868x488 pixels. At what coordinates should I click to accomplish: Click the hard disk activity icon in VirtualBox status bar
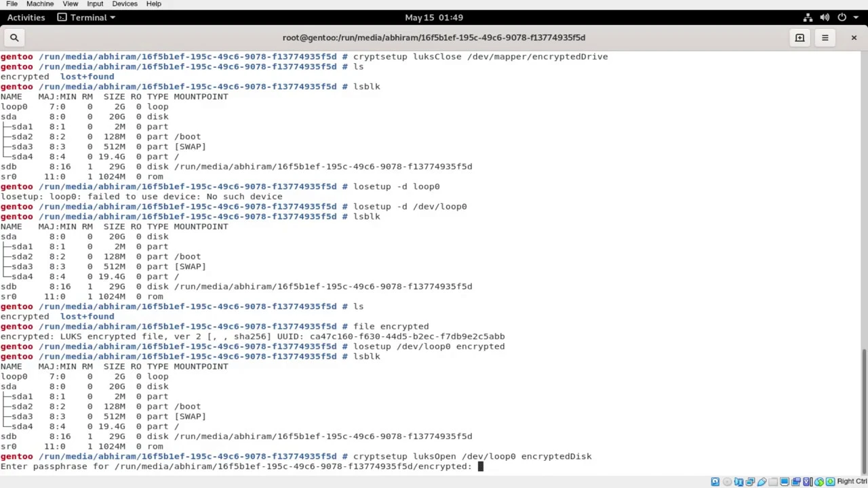pyautogui.click(x=715, y=481)
